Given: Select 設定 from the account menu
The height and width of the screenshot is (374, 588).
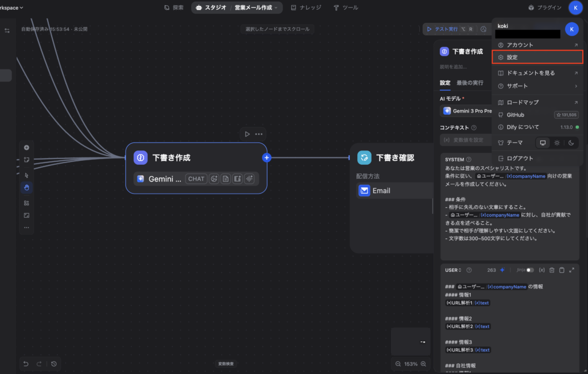Looking at the screenshot, I should point(537,57).
